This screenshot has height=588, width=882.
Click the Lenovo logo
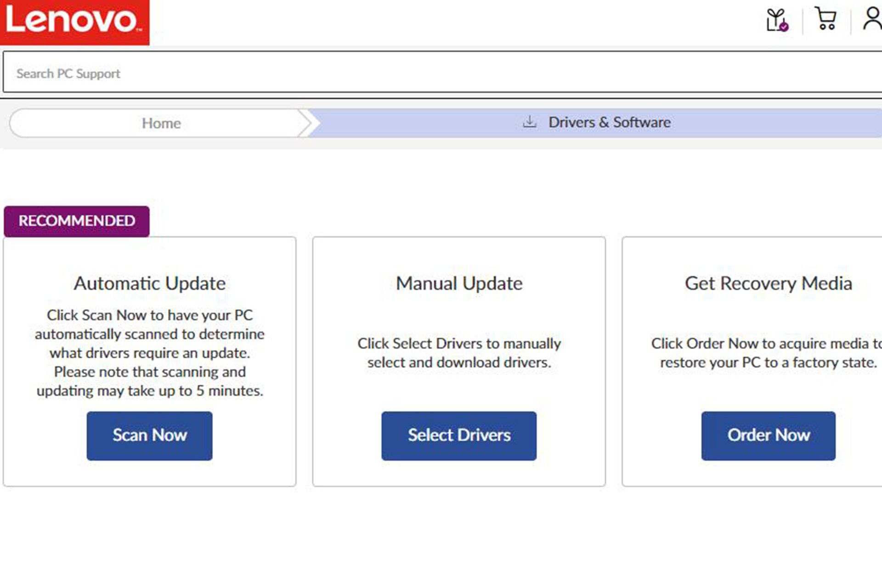pos(74,22)
